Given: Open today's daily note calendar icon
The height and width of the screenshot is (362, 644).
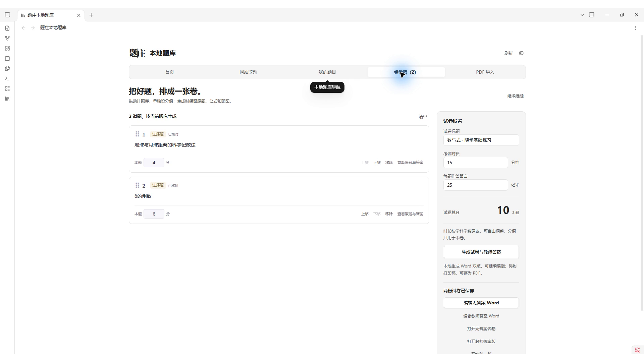Looking at the screenshot, I should pos(7,58).
